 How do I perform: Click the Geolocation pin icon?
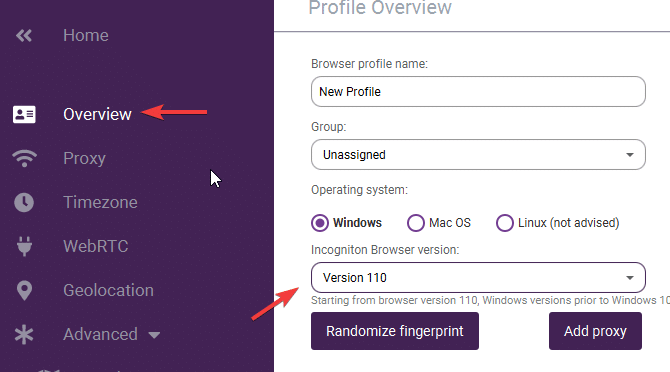click(x=24, y=291)
